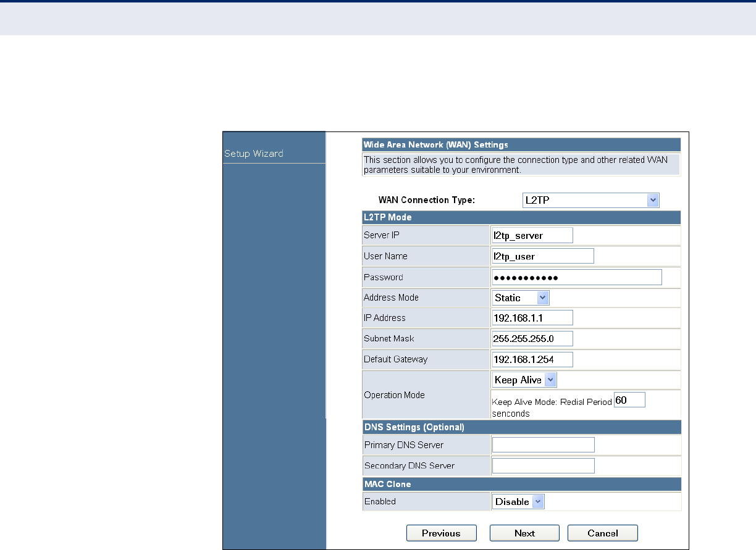
Task: Click the Secondary DNS Server field
Action: [543, 465]
